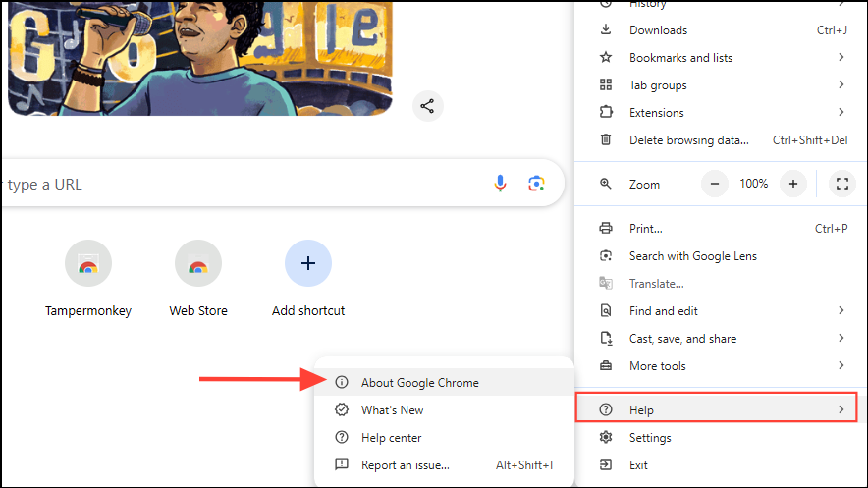The image size is (868, 488).
Task: Click the Zoom magnifier icon
Action: point(606,184)
